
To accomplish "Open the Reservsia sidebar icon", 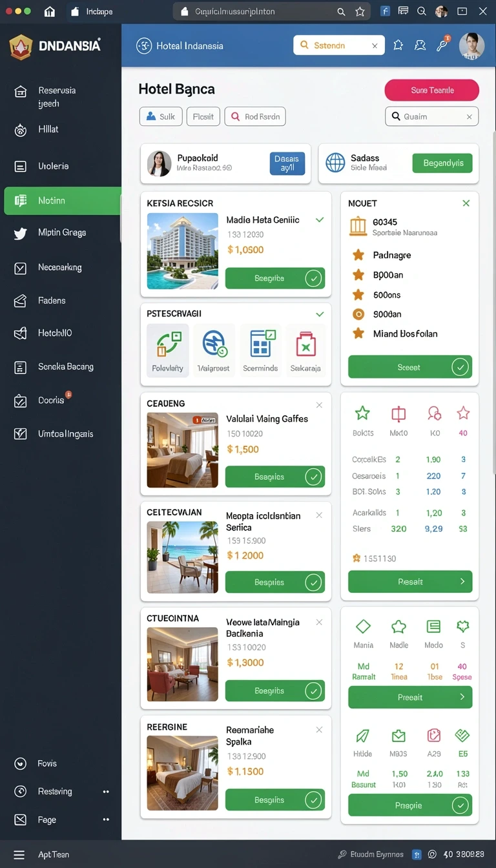I will [21, 91].
